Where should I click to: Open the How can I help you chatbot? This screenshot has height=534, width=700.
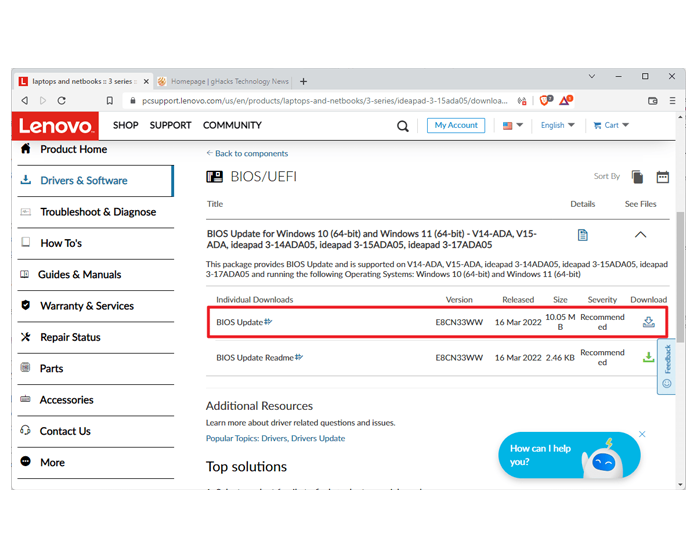tap(569, 455)
